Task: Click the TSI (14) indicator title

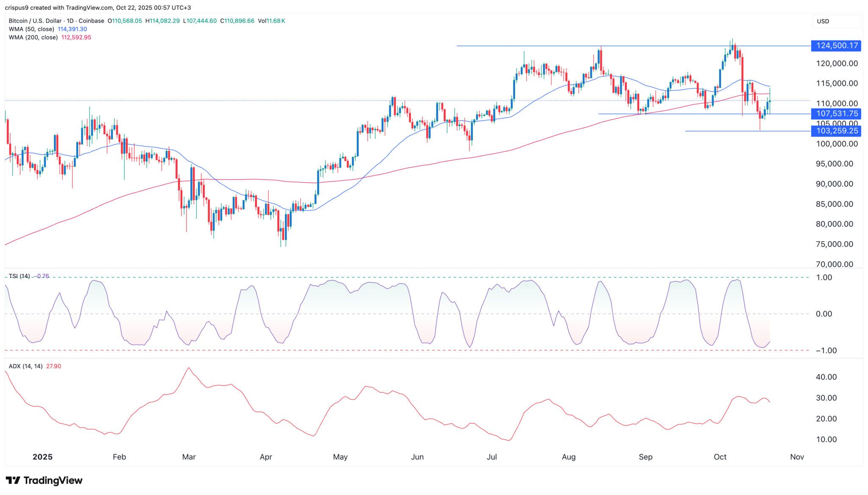Action: pos(19,276)
